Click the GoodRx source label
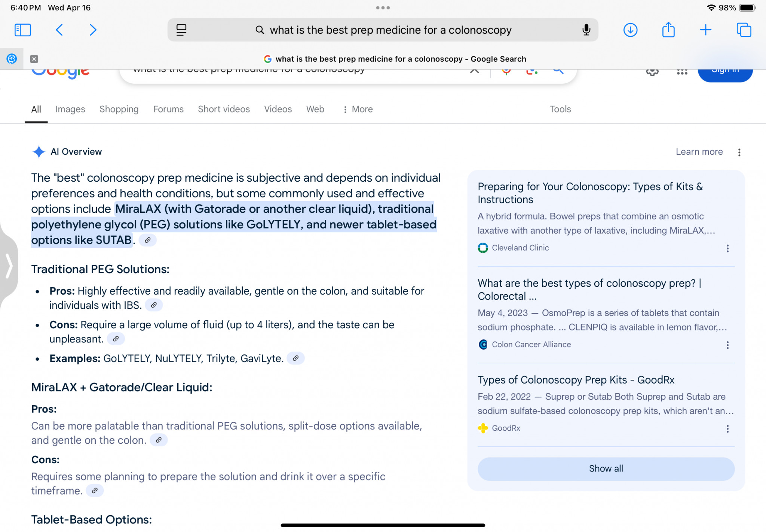 pyautogui.click(x=506, y=428)
